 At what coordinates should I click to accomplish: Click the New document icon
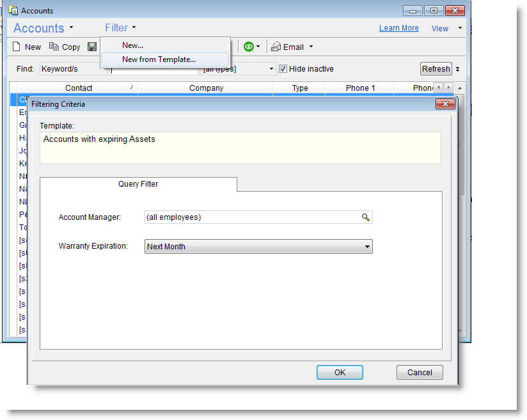click(17, 47)
